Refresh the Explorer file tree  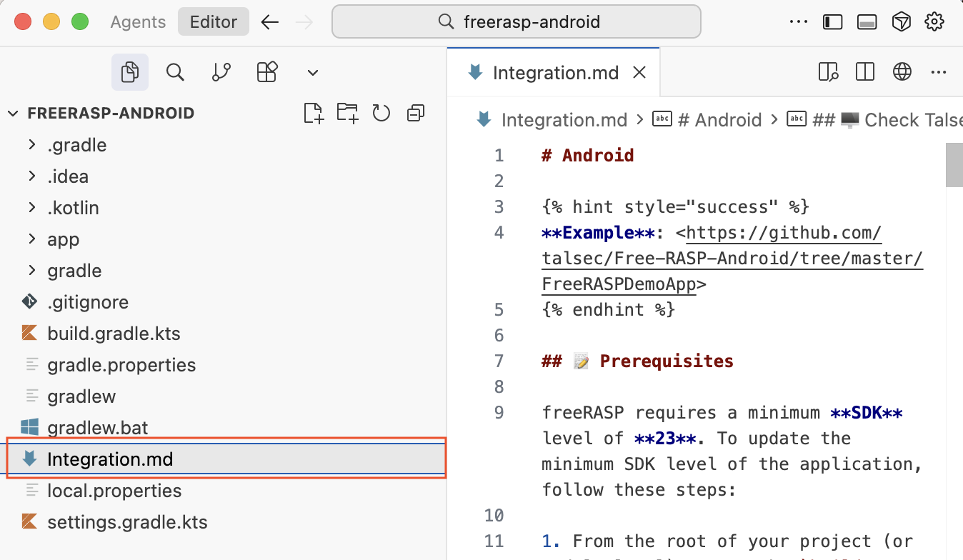[x=381, y=113]
